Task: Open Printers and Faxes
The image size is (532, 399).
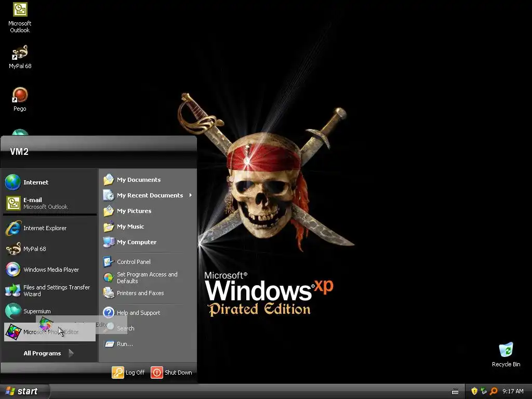Action: click(x=148, y=293)
